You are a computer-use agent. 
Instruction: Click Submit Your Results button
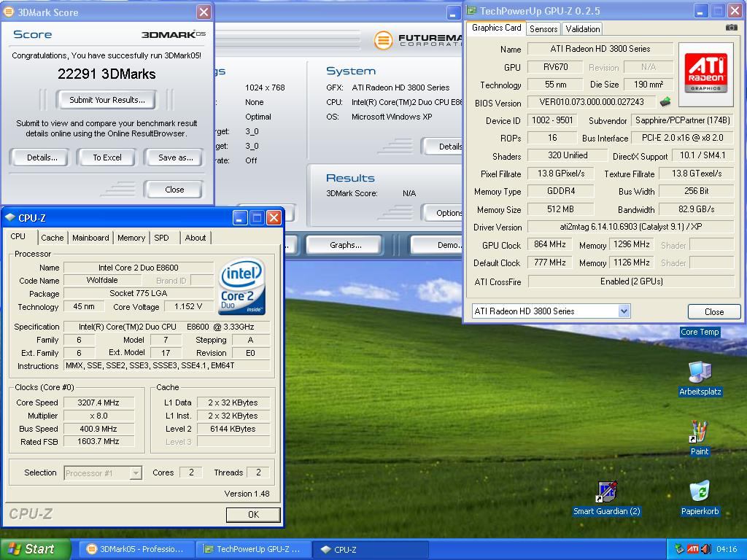(107, 100)
